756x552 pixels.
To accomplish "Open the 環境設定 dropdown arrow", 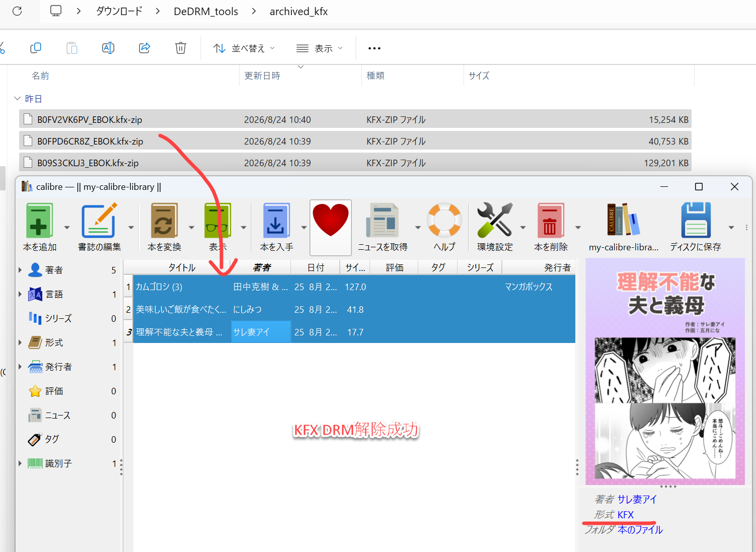I will pos(523,228).
